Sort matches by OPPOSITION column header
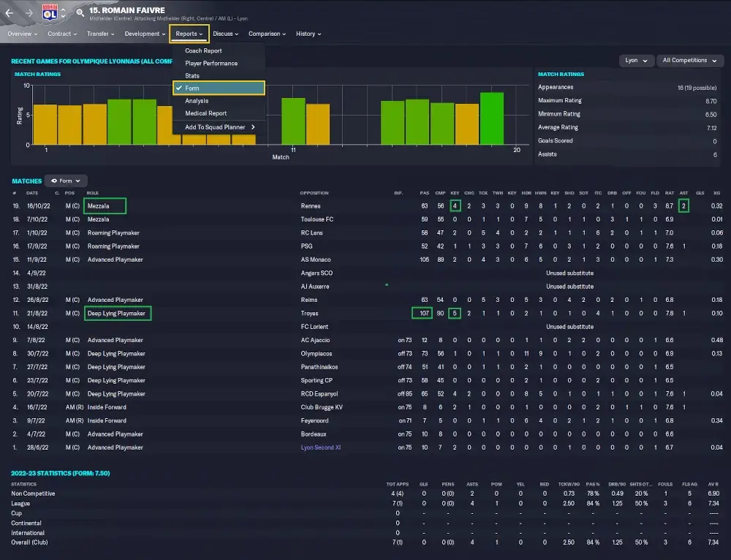 click(314, 193)
